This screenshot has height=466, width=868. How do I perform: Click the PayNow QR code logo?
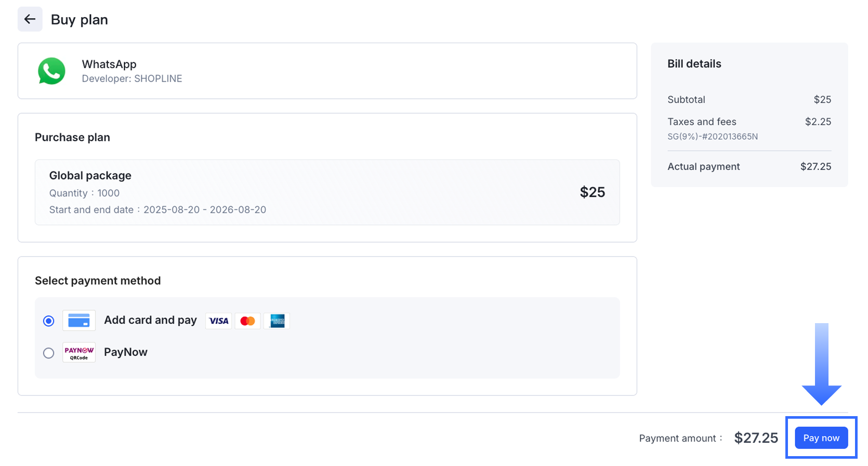pyautogui.click(x=79, y=353)
